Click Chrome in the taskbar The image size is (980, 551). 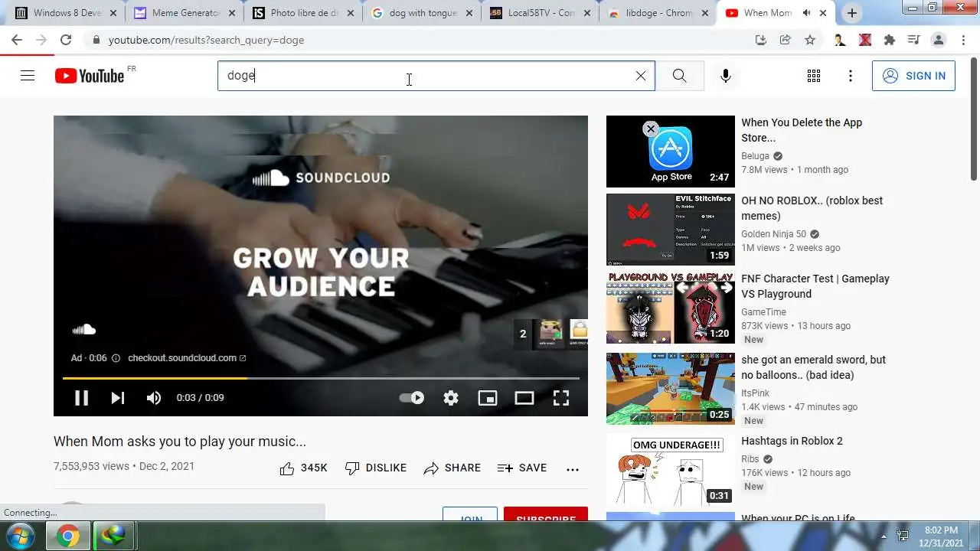(67, 536)
